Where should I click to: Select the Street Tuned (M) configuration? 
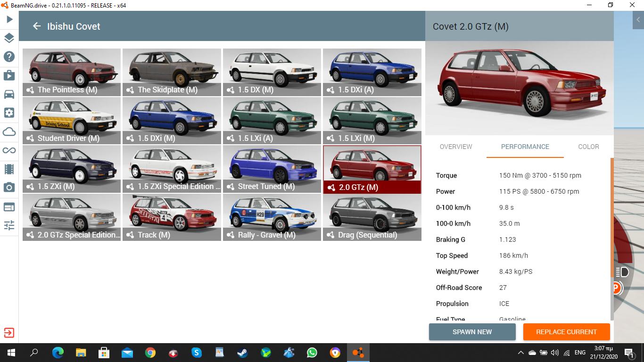(x=272, y=169)
